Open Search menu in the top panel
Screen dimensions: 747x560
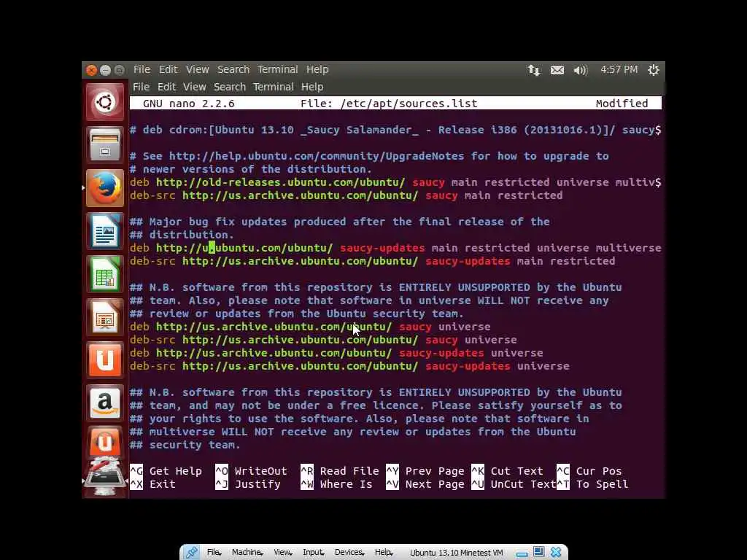[233, 69]
